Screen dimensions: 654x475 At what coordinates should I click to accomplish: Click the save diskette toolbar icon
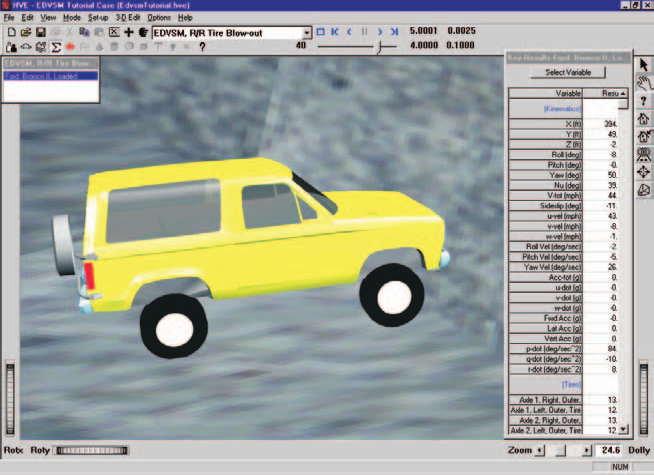click(40, 32)
